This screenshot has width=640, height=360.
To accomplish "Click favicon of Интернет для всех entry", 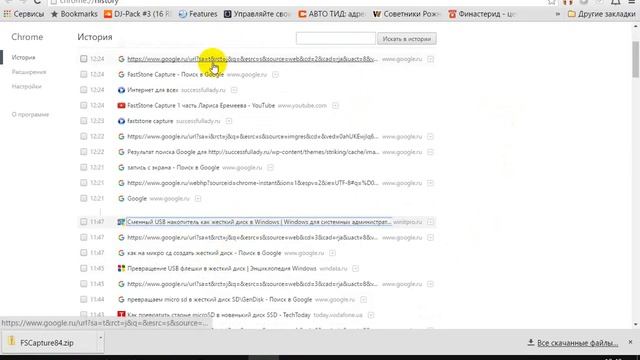I will (x=121, y=90).
